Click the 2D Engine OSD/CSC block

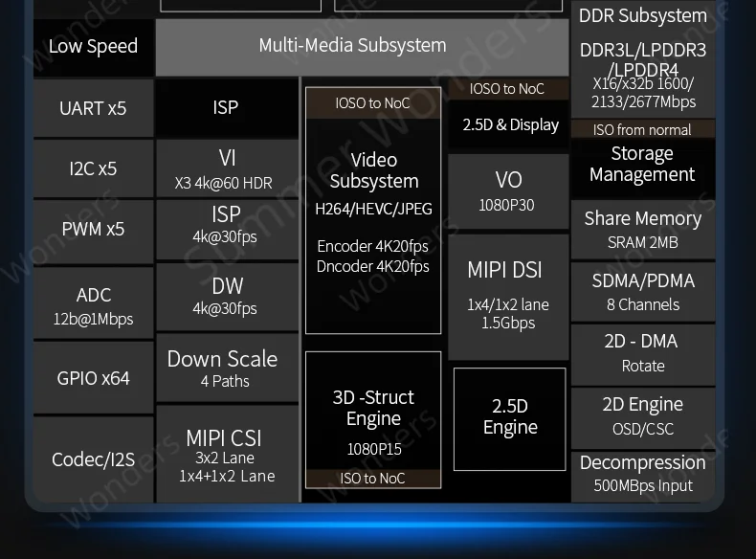[643, 416]
